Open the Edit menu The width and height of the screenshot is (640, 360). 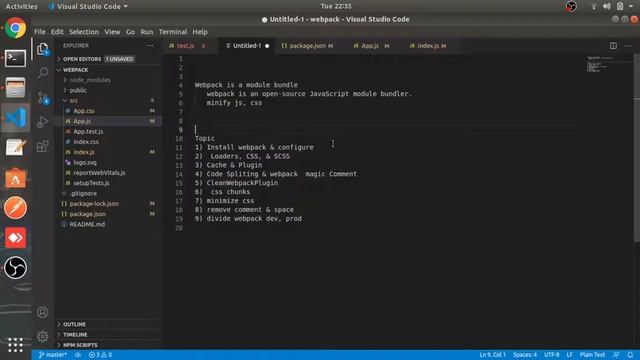click(57, 32)
